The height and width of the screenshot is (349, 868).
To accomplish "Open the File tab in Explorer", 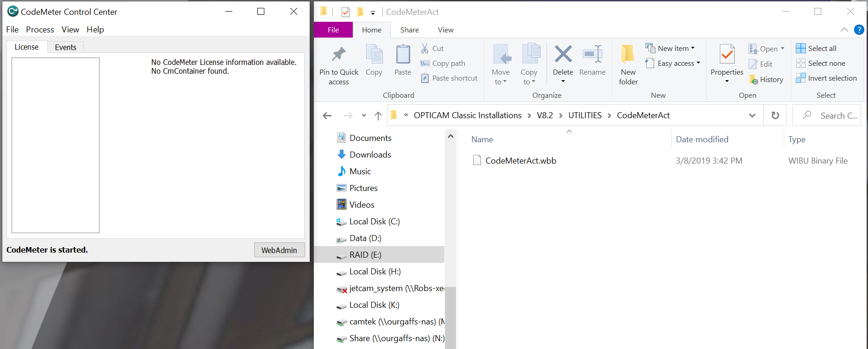I will click(x=333, y=30).
